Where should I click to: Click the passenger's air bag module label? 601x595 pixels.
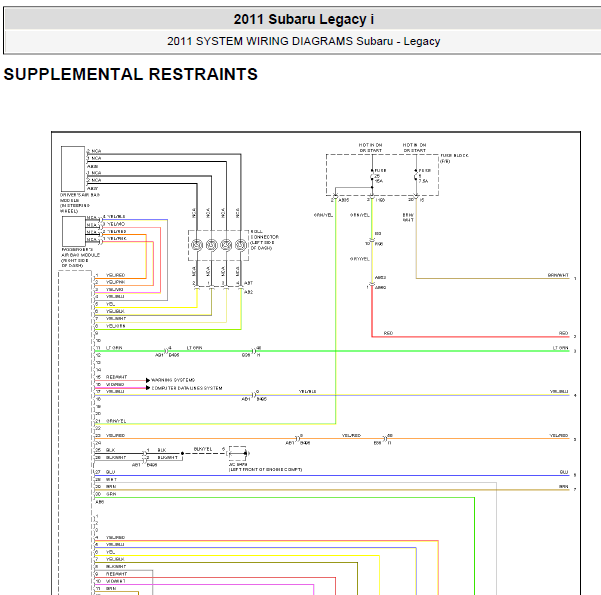pos(81,257)
